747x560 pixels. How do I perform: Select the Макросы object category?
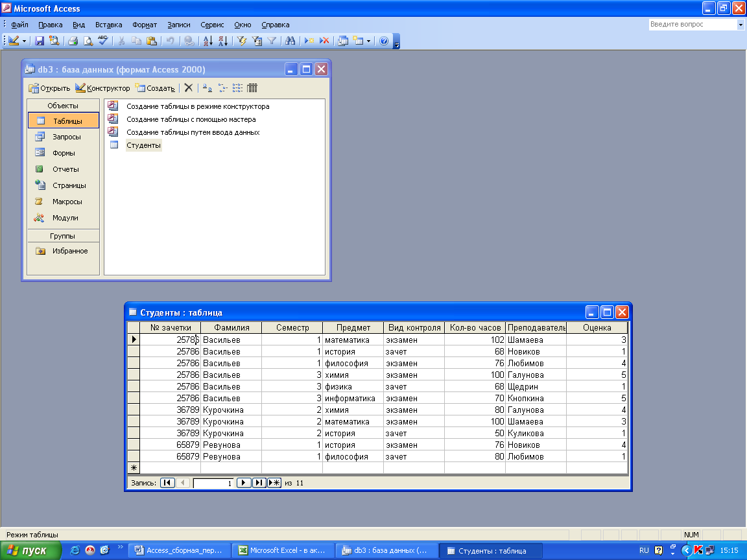point(64,202)
